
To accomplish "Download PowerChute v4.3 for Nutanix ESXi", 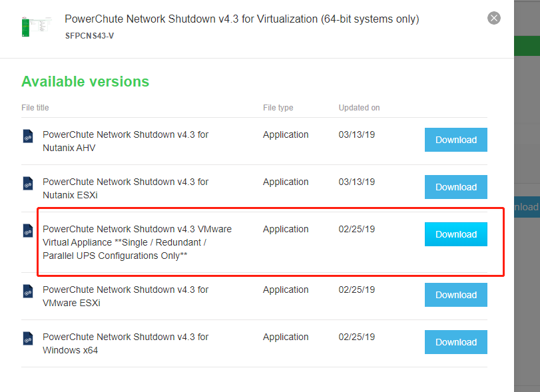I will (x=455, y=187).
